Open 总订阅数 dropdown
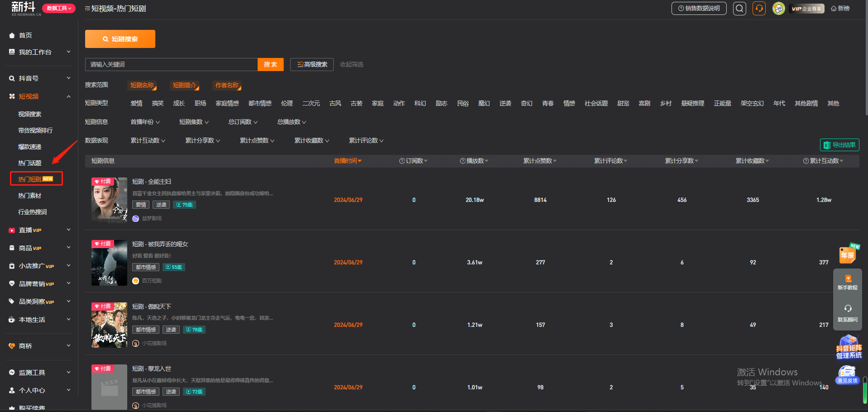Screen dimensions: 868x412 tap(243, 122)
